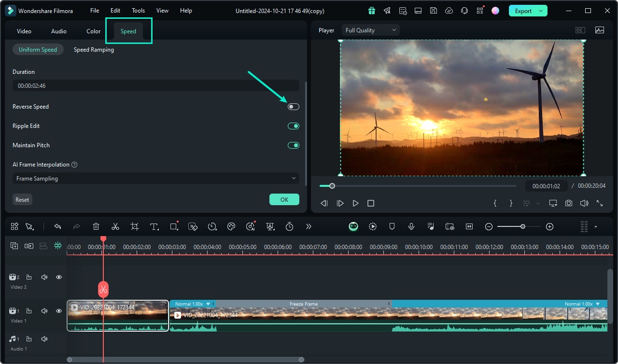
Task: Click the speed gauge icon in toolbar
Action: [x=212, y=226]
